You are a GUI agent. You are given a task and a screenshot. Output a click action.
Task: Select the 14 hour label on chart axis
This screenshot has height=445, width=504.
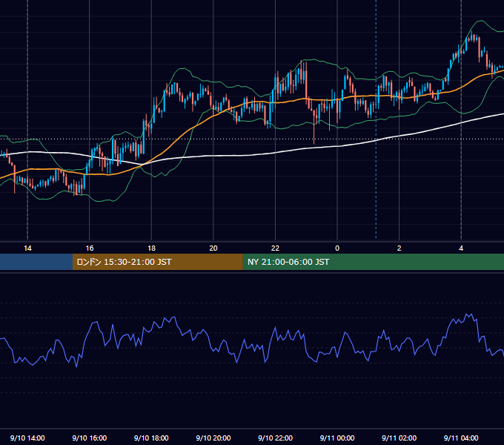(x=27, y=248)
